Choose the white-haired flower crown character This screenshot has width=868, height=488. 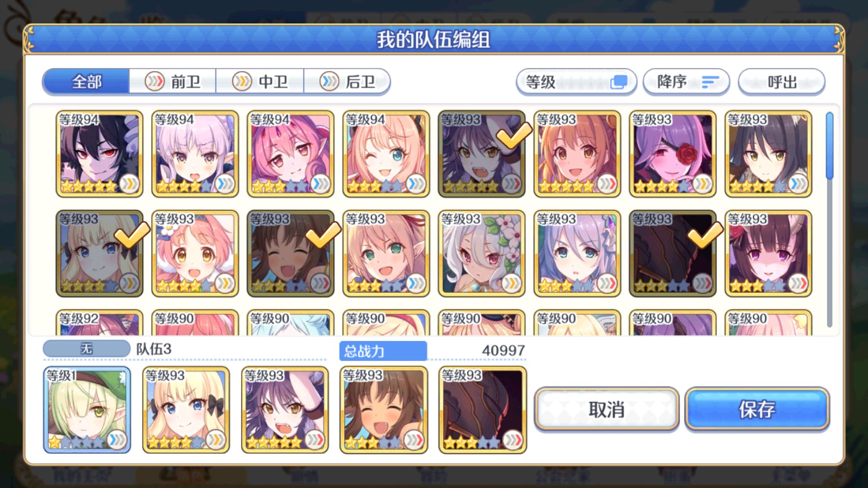[x=482, y=253]
